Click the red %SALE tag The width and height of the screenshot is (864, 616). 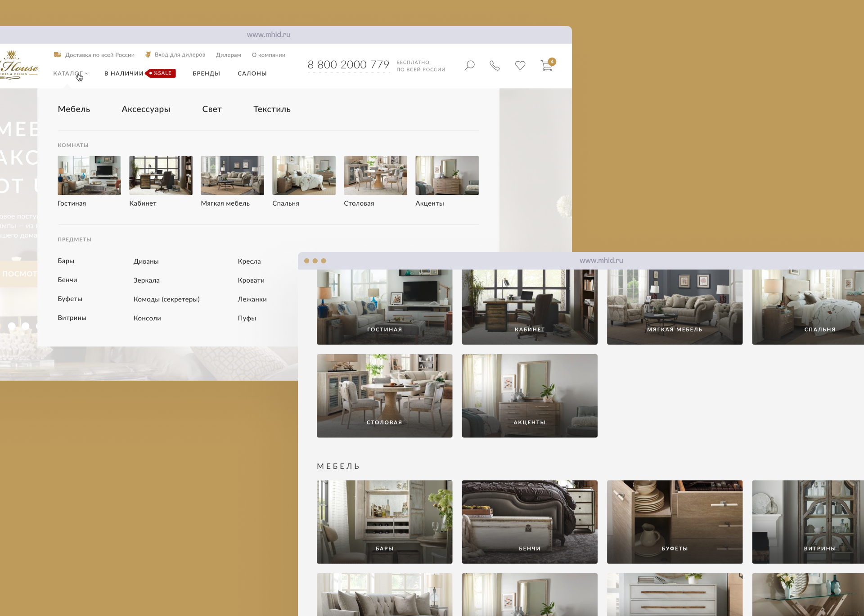click(161, 73)
